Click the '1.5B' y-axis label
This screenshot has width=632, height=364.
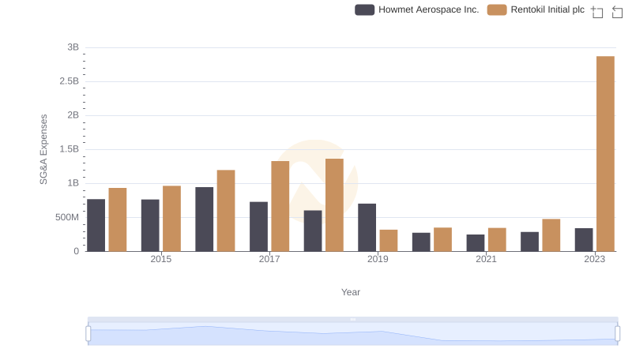[x=70, y=149]
